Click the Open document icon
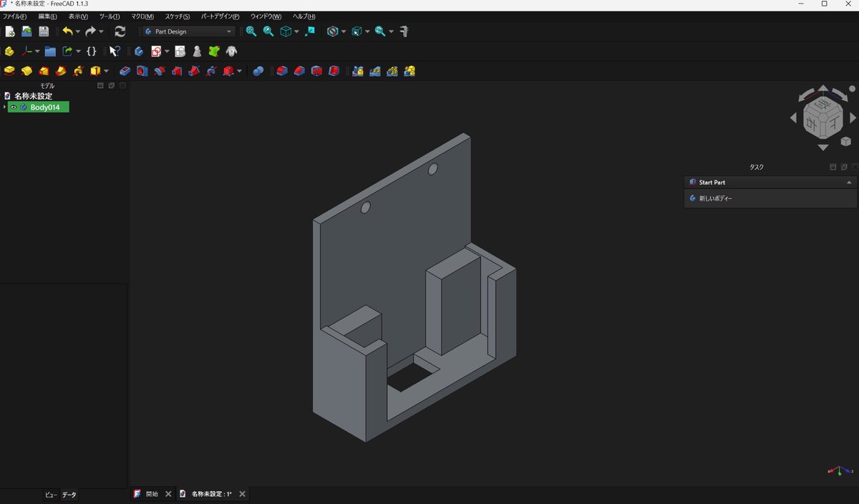 click(26, 31)
